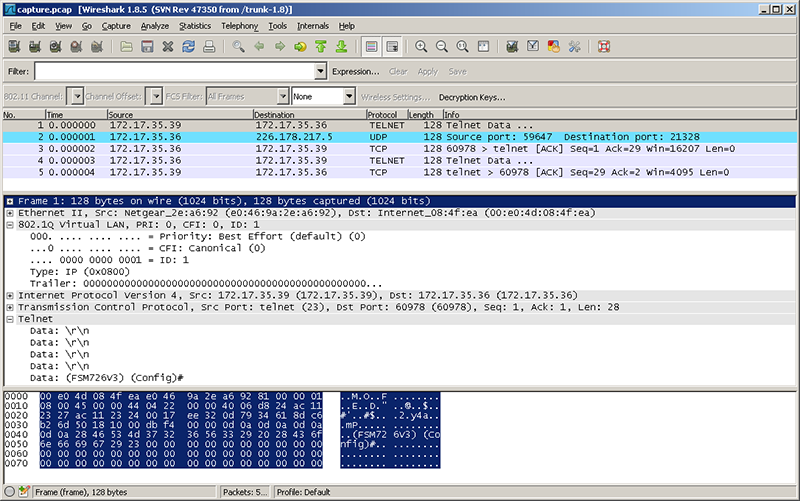Select Data: (FSM726V3) (Config)# line

(107, 378)
